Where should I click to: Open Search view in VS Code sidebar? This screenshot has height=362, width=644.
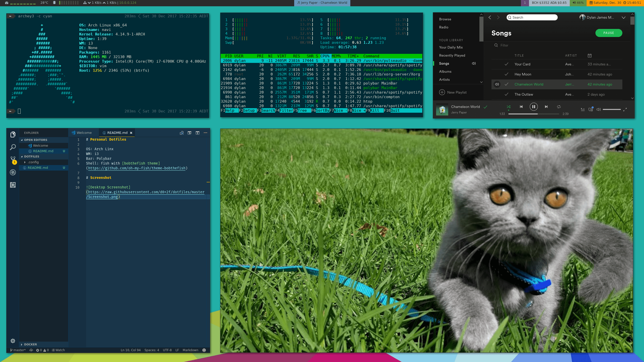pyautogui.click(x=13, y=147)
